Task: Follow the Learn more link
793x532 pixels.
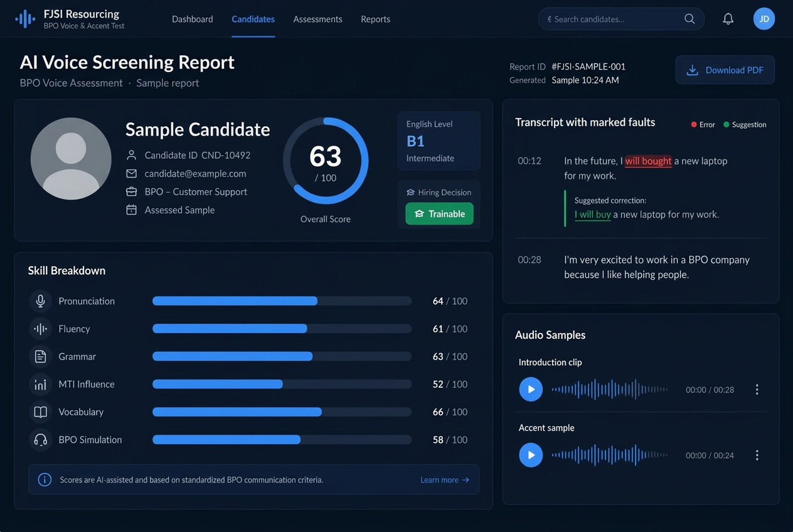Action: pyautogui.click(x=445, y=480)
